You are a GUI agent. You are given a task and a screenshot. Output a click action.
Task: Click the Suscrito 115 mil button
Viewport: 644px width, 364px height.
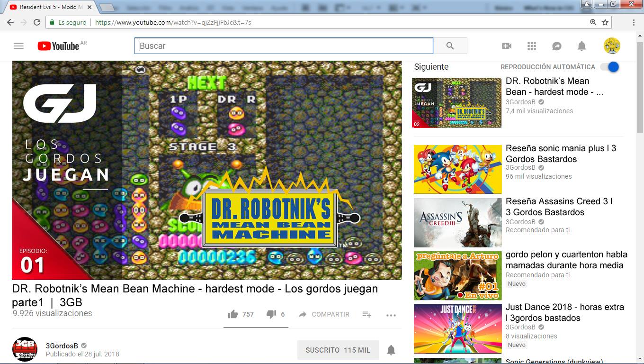pos(338,350)
